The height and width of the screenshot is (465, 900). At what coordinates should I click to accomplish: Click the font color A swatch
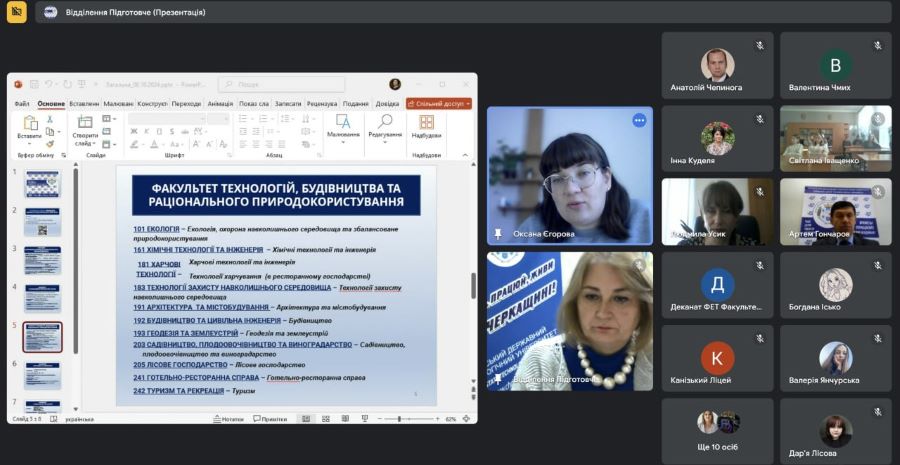click(154, 144)
